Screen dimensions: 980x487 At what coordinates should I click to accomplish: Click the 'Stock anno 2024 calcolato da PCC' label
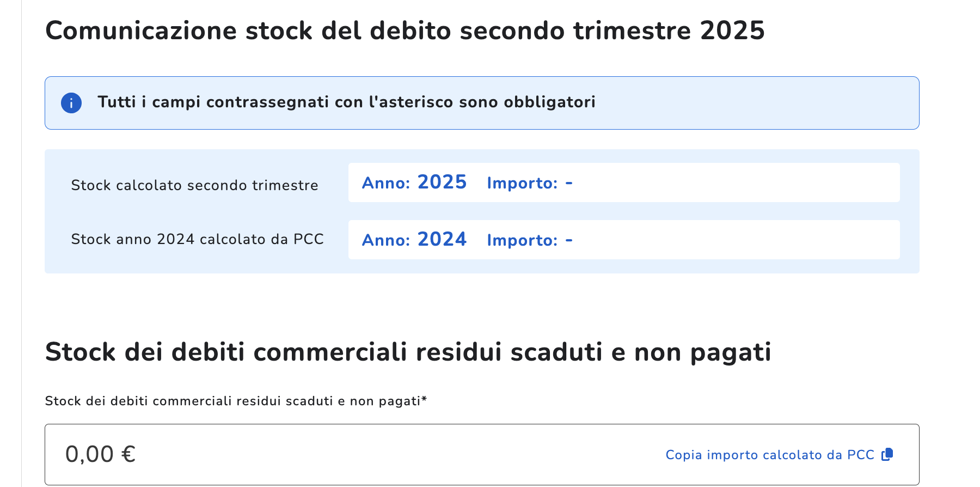(x=197, y=239)
